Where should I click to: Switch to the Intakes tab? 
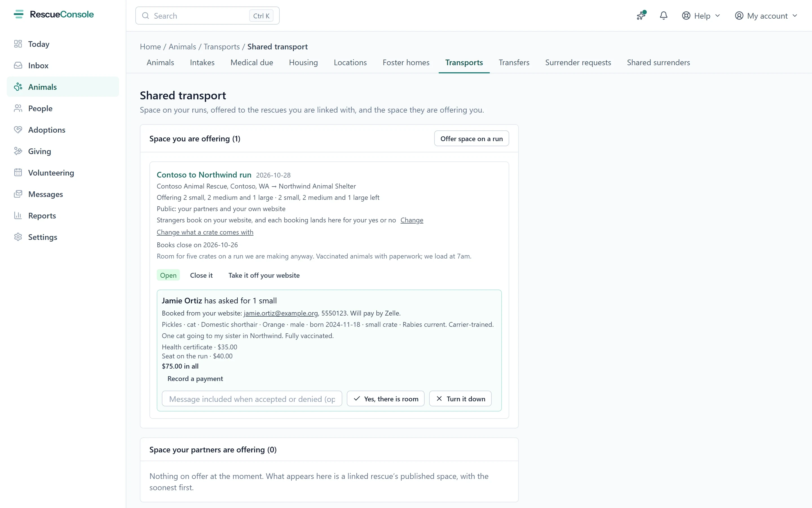202,62
